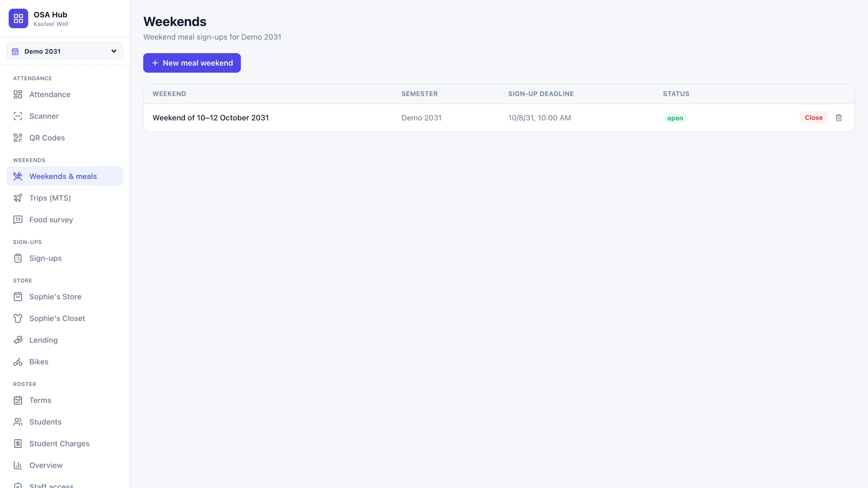Click the Overview bar chart icon

click(x=18, y=465)
